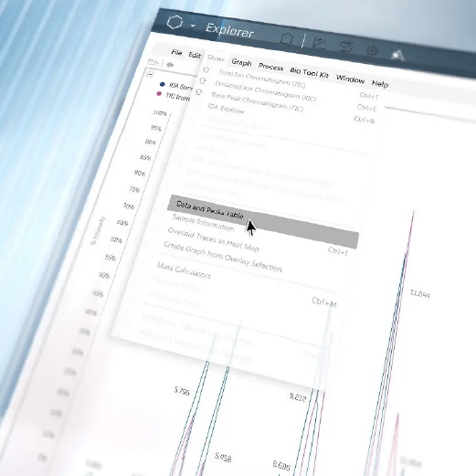The image size is (476, 476).
Task: Open the settings gear icon
Action: pos(372,50)
